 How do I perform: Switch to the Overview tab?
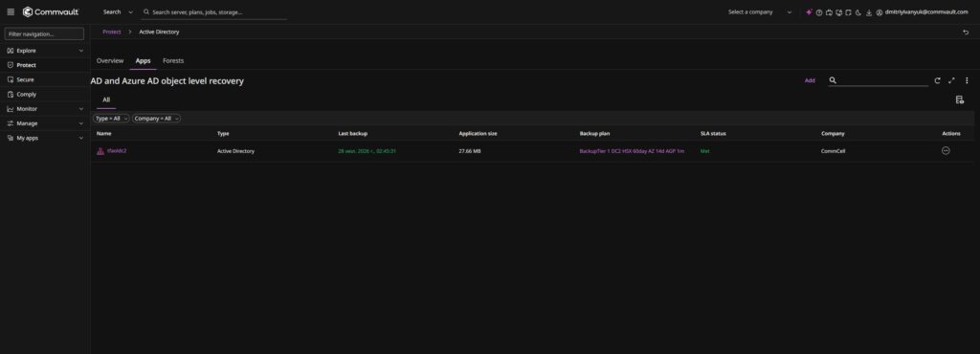click(110, 60)
